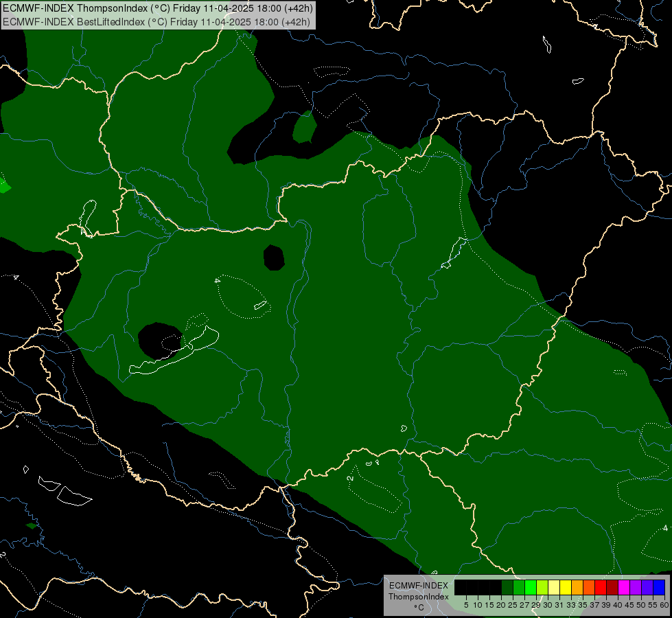This screenshot has height=618, width=672.
Task: Select the pale yellow 30–31 legend swatch
Action: (554, 587)
